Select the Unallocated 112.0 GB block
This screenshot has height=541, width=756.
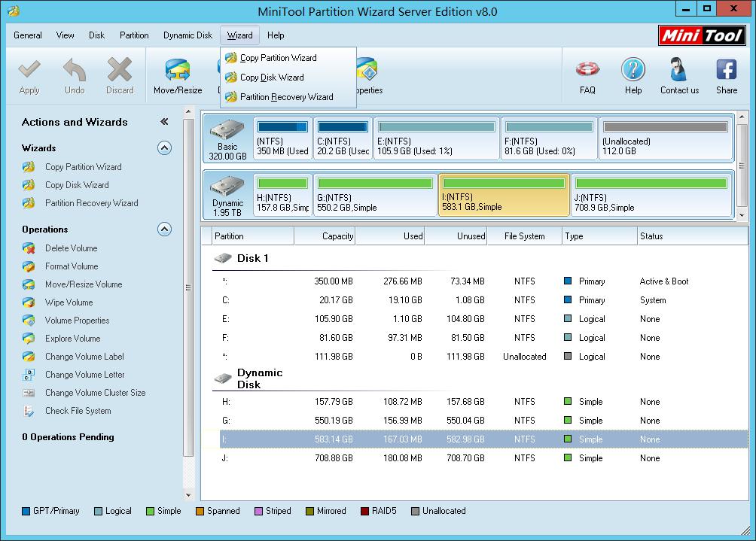click(666, 138)
